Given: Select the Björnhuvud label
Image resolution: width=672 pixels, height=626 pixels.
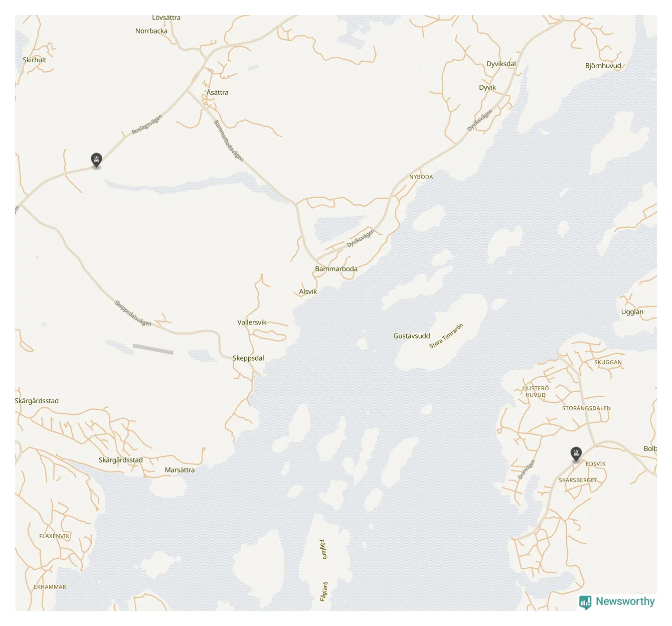Looking at the screenshot, I should pyautogui.click(x=603, y=66).
